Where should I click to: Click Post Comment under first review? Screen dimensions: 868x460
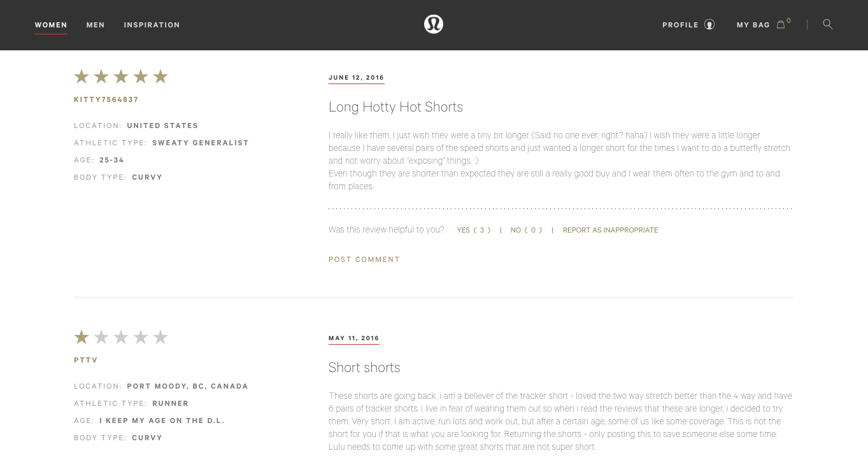[364, 259]
